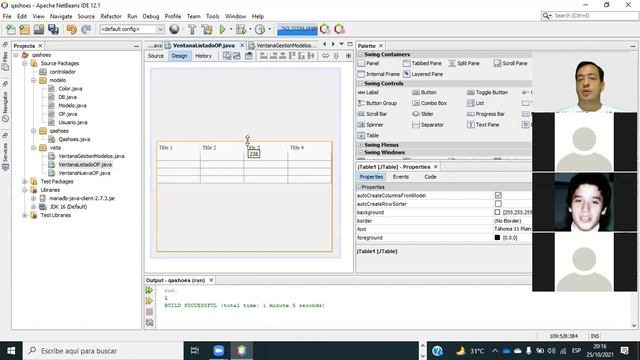This screenshot has width=640, height=360.
Task: Pick the Combo Box palette component
Action: click(429, 103)
